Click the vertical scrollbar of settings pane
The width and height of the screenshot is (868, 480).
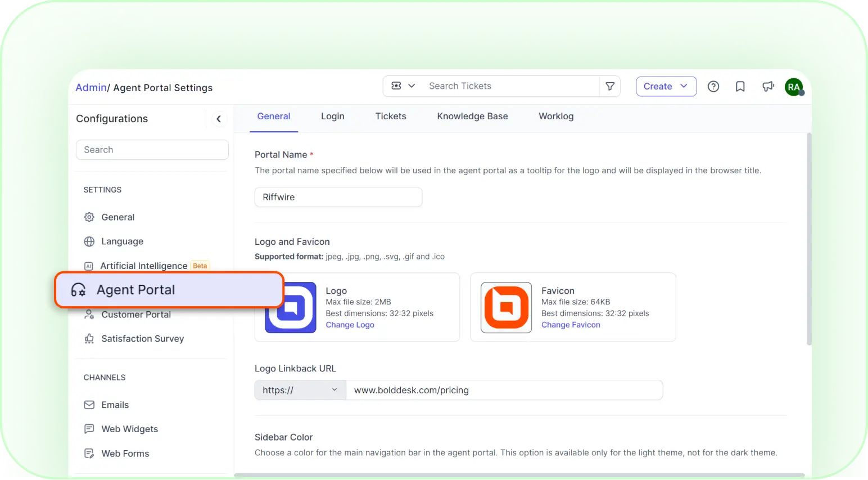click(x=809, y=239)
